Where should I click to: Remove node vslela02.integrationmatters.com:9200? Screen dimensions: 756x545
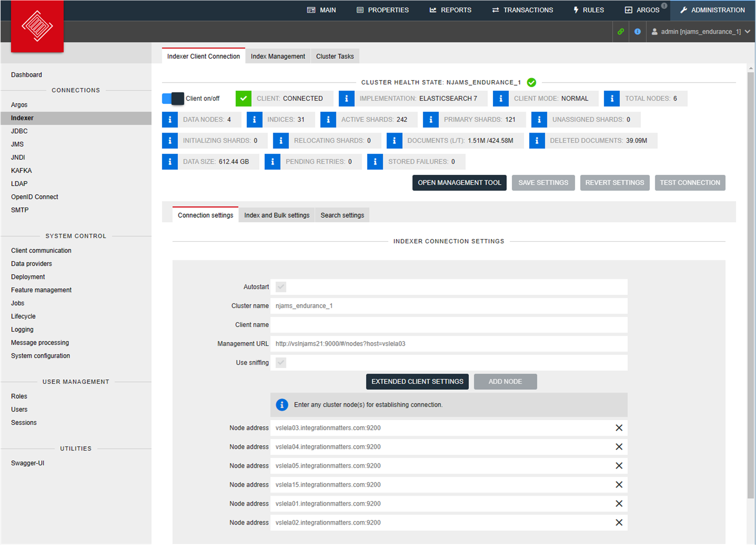click(x=619, y=523)
